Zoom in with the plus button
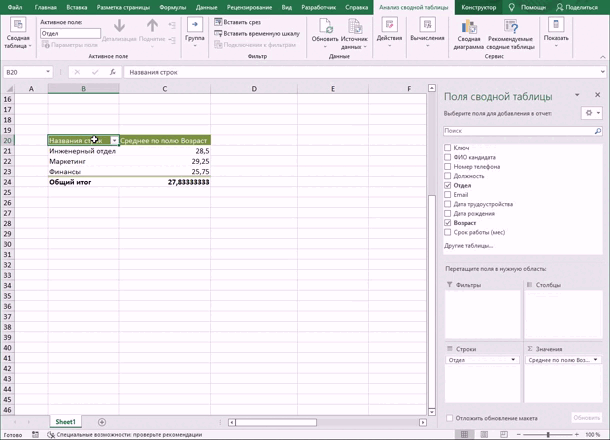Image resolution: width=610 pixels, height=440 pixels. click(577, 434)
